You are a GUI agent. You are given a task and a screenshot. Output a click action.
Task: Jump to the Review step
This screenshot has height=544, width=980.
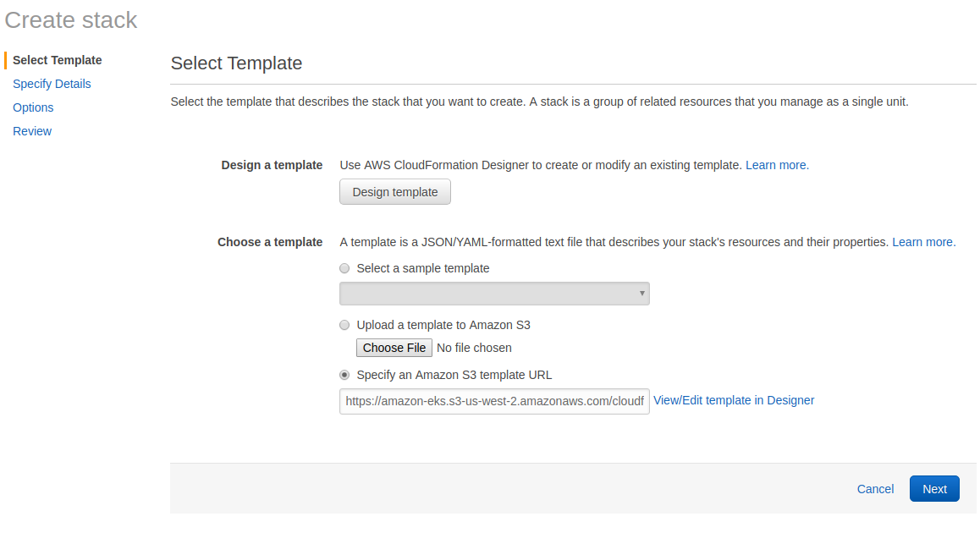coord(32,131)
